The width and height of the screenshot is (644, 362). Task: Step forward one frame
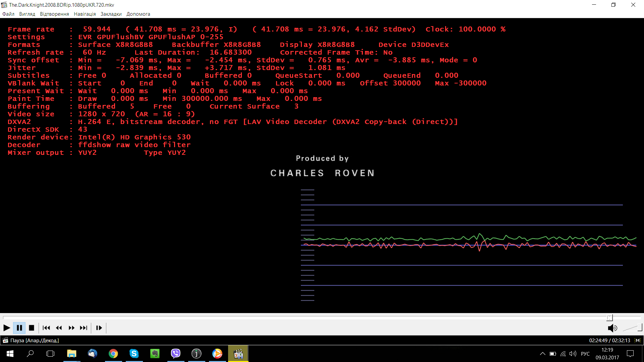tap(99, 328)
